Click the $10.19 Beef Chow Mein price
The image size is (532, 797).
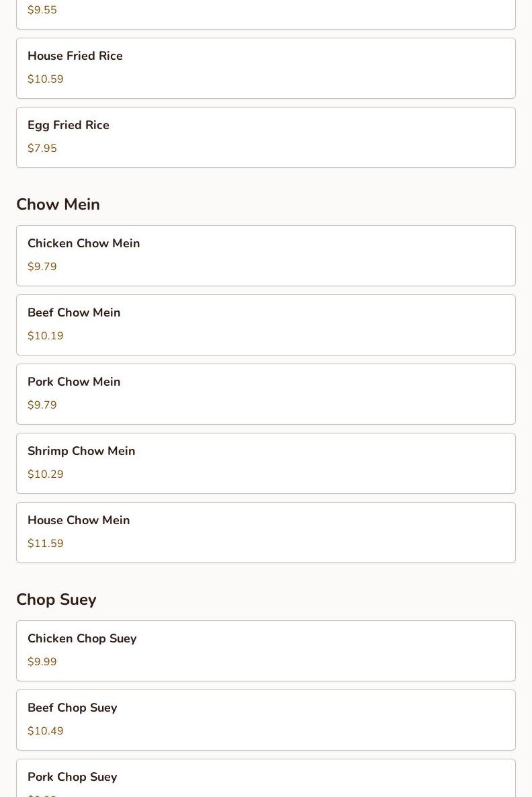[45, 335]
